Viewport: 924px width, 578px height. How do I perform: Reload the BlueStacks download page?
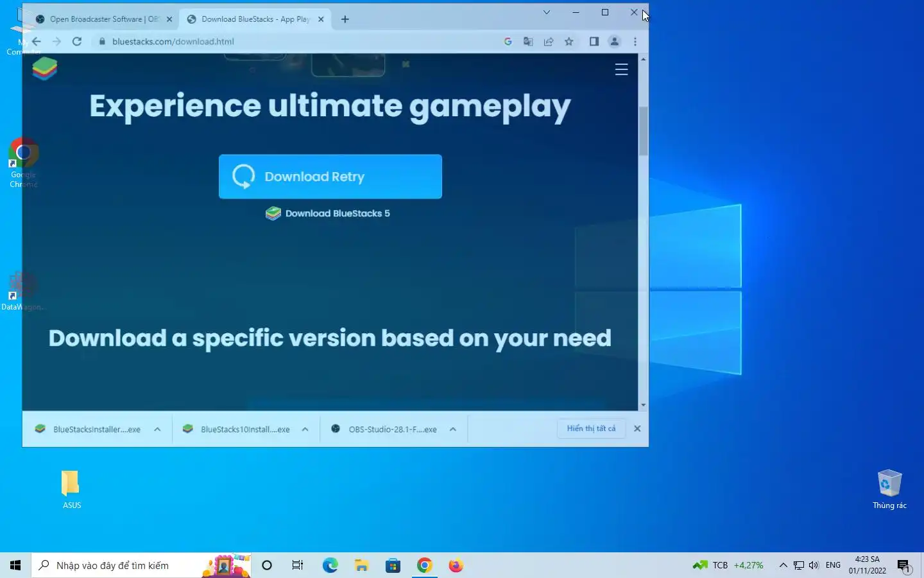click(x=77, y=41)
